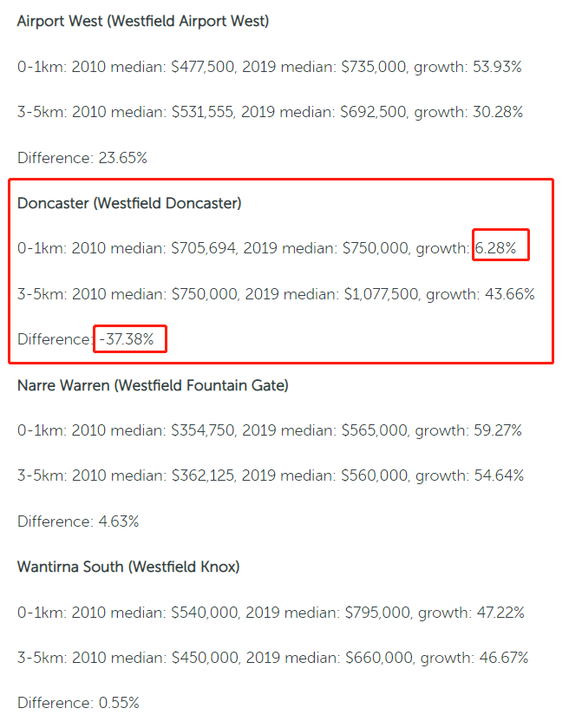
Task: Click Wantirna South 2019 median $795,000
Action: tap(378, 613)
